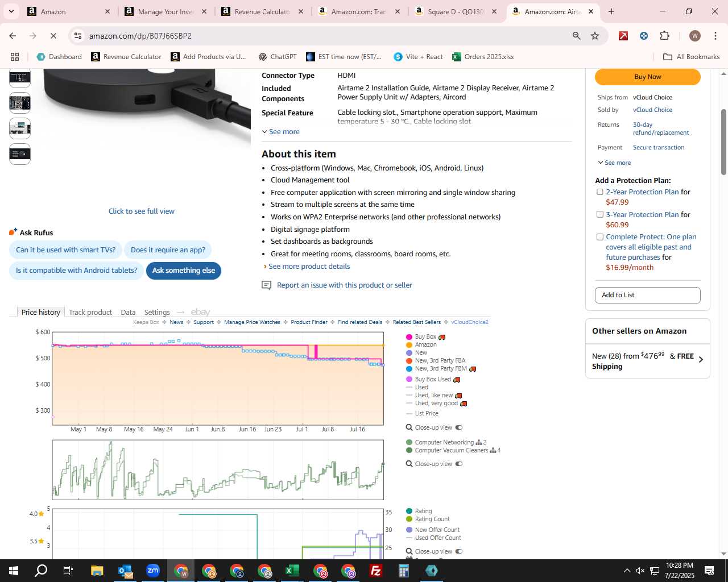Toggle Rating Count legend entry
The height and width of the screenshot is (582, 728).
coord(428,519)
